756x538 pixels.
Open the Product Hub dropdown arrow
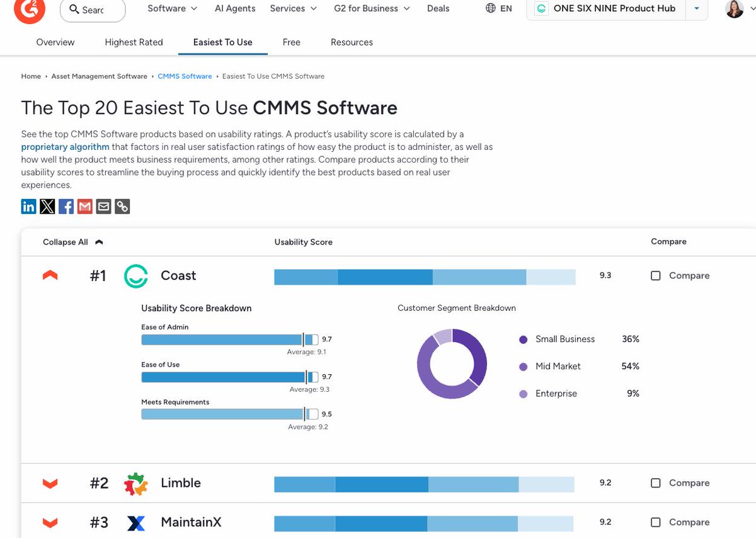tap(696, 9)
